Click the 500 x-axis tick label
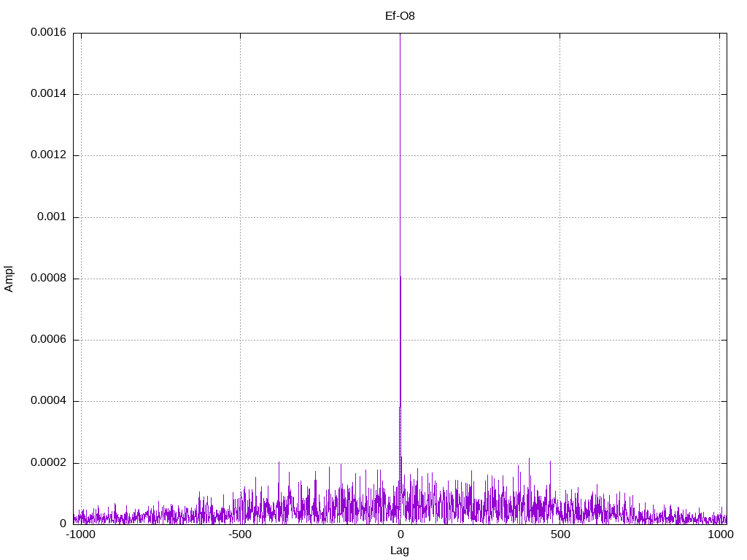747x560 pixels. [560, 534]
